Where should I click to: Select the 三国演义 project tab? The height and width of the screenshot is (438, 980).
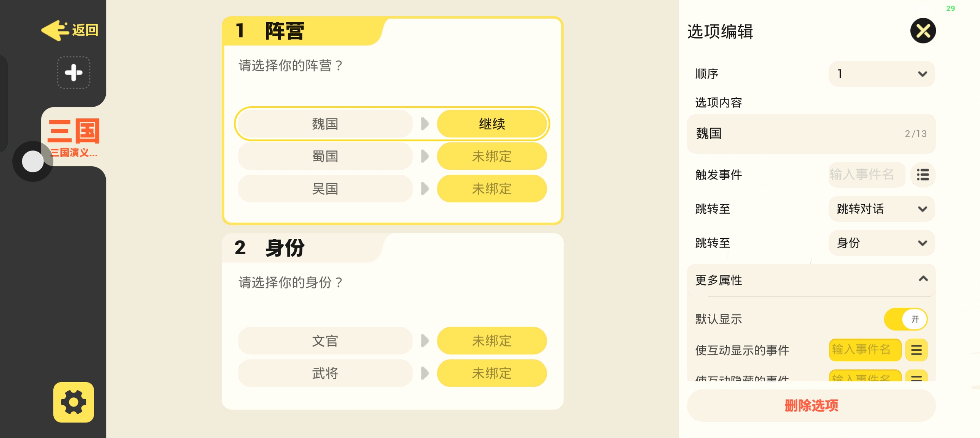tap(74, 138)
